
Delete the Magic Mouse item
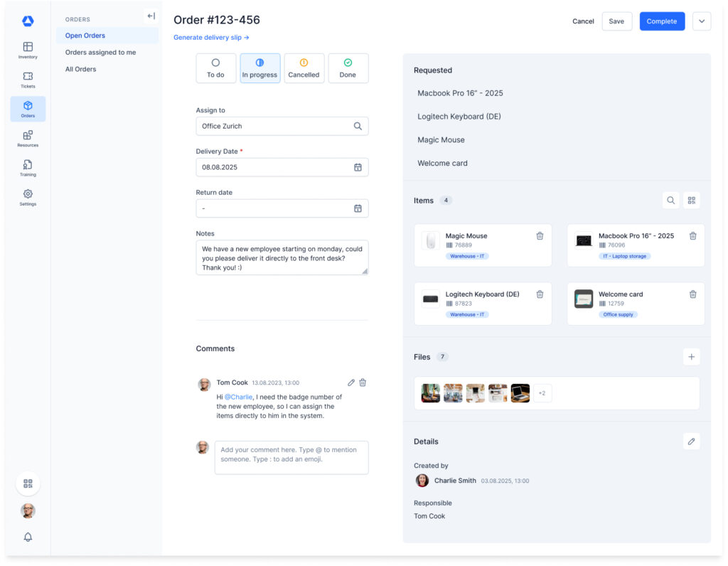pyautogui.click(x=540, y=236)
